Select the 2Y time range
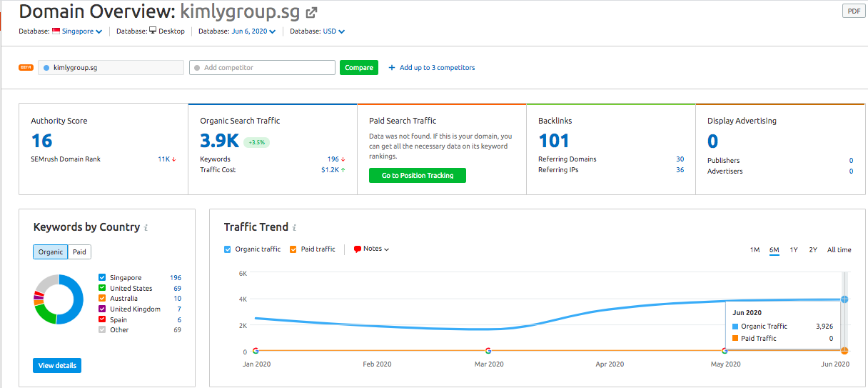This screenshot has height=388, width=868. [x=813, y=250]
